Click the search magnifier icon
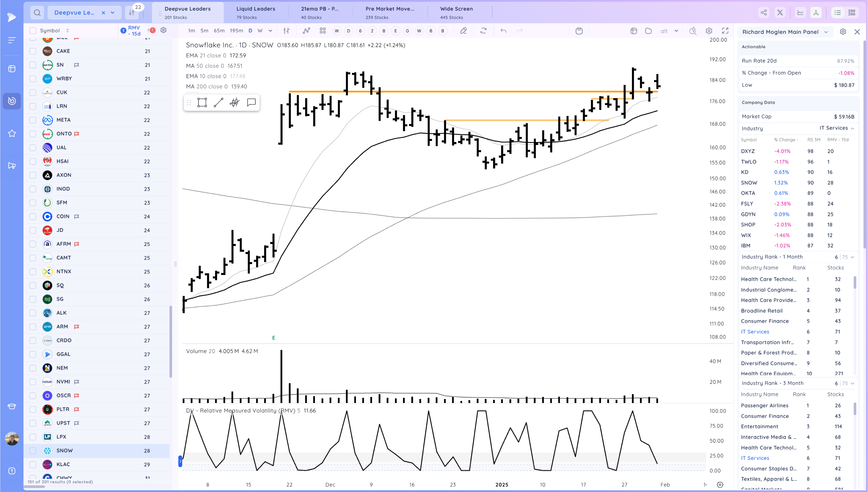The width and height of the screenshot is (868, 492). pos(37,13)
